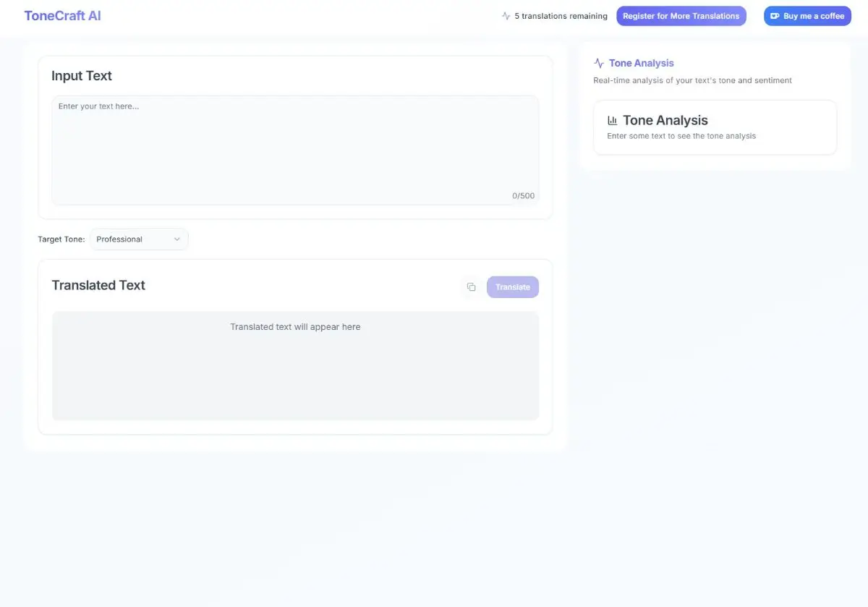Click the Translated Text heading

point(98,285)
